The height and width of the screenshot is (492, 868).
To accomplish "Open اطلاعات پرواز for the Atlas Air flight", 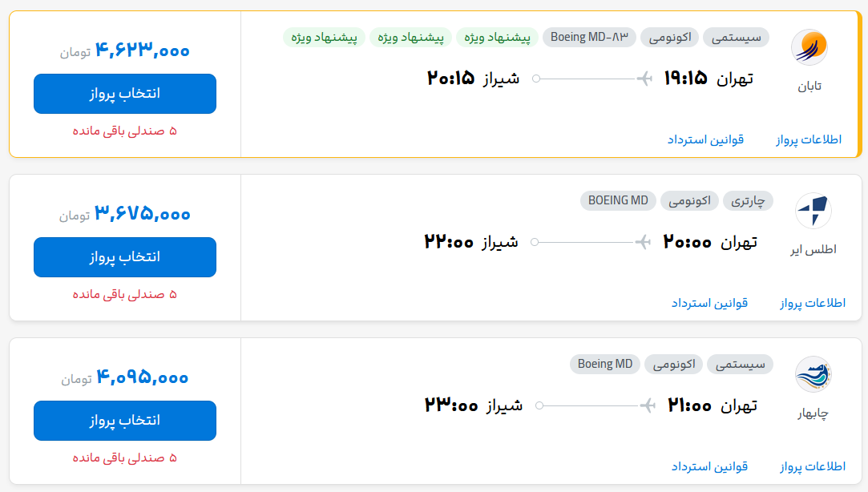I will [x=813, y=303].
